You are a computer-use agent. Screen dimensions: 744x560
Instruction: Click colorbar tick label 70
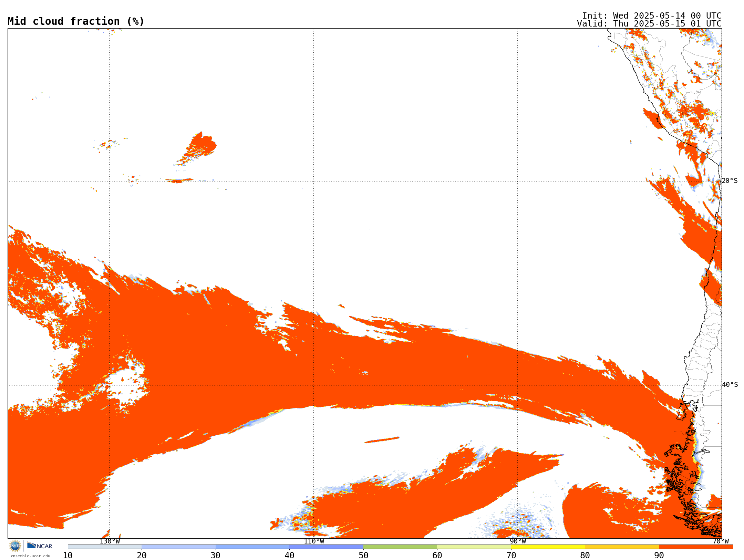pyautogui.click(x=511, y=556)
